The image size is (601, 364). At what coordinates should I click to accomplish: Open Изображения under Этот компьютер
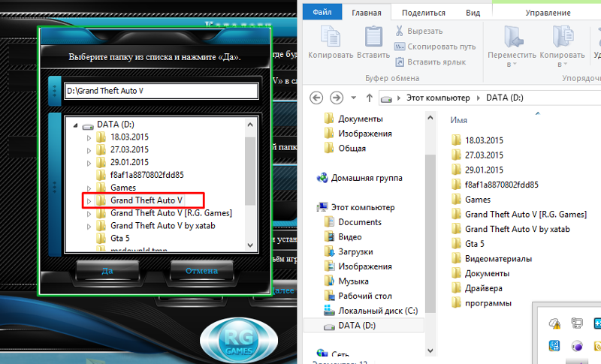tap(358, 266)
